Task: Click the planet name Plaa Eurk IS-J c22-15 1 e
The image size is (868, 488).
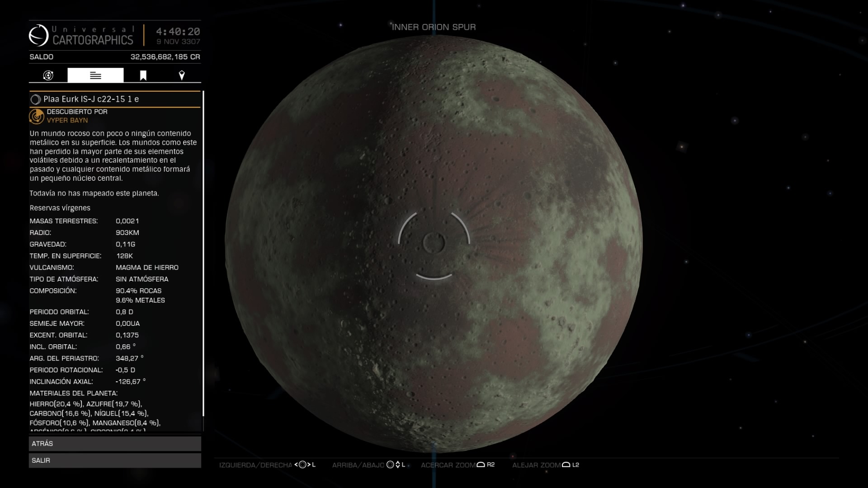Action: point(91,99)
